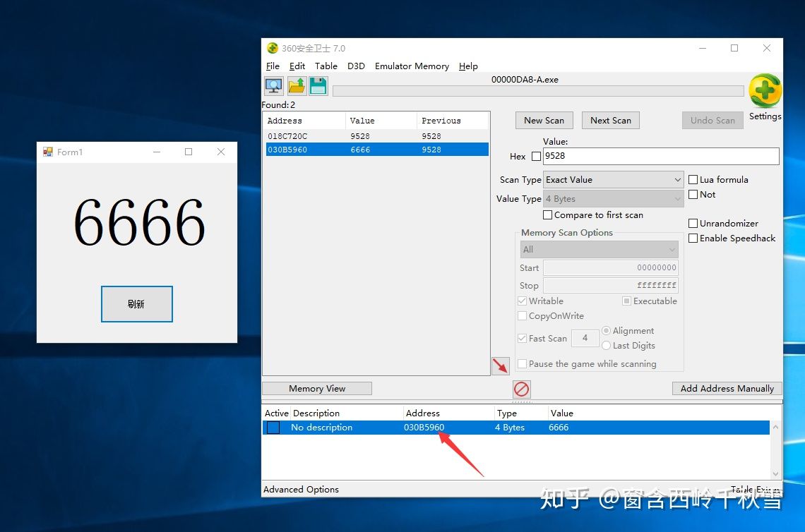
Task: Enable the Lua formula checkbox
Action: tap(693, 179)
